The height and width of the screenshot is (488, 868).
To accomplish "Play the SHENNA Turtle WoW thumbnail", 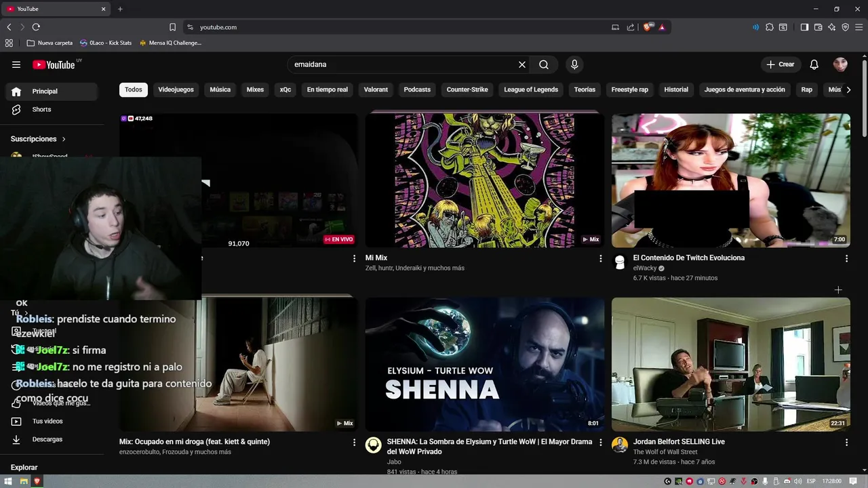I will tap(485, 364).
